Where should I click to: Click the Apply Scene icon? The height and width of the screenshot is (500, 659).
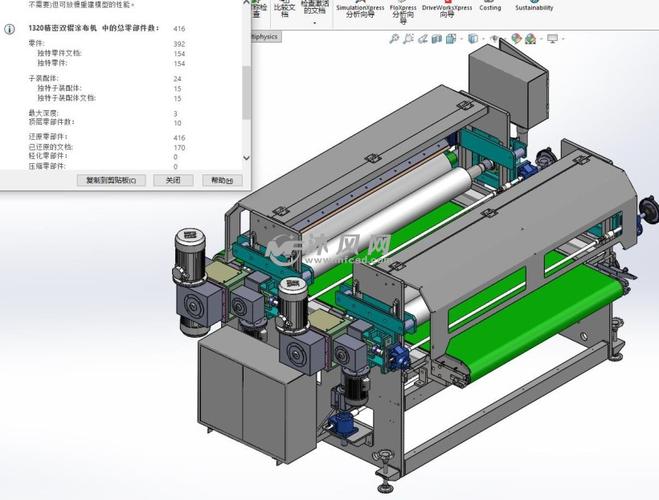pos(532,39)
